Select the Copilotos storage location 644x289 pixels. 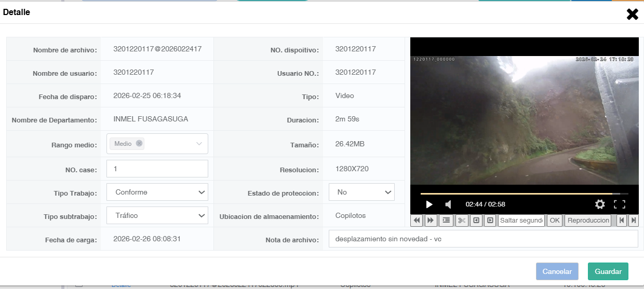(351, 215)
